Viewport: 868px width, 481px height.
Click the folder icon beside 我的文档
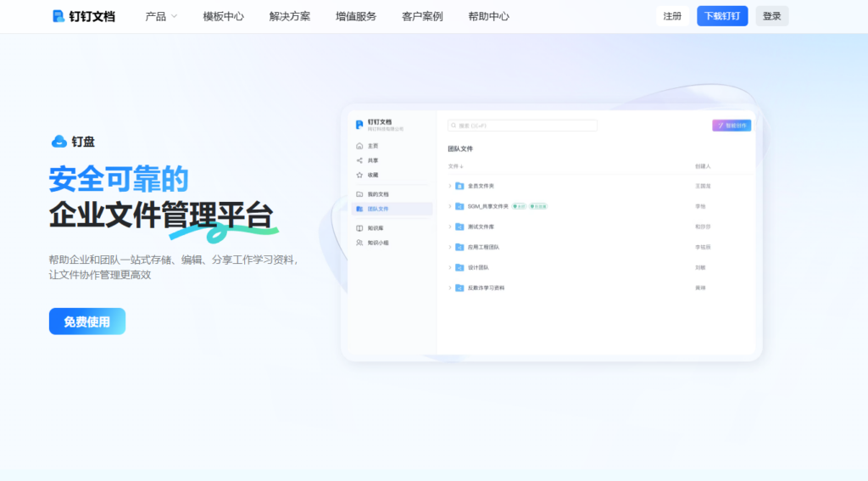[x=359, y=194]
